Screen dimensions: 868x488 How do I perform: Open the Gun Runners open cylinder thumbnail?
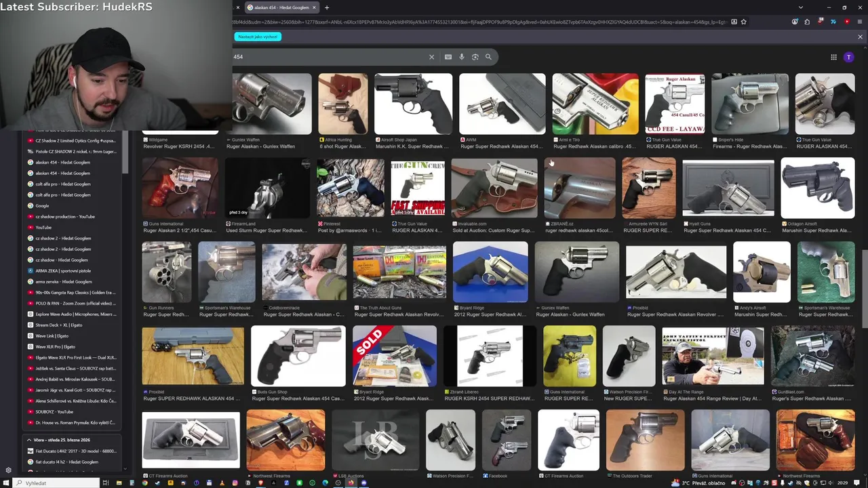click(x=166, y=271)
